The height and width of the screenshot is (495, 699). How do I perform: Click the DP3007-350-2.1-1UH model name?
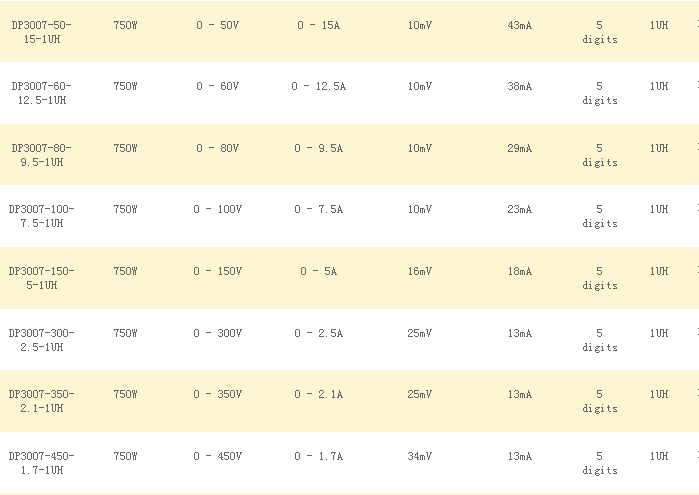41,401
